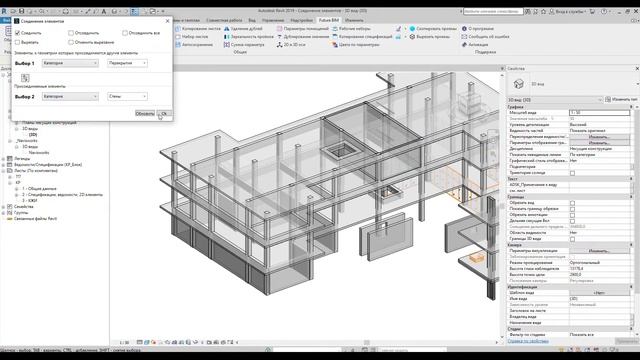Open the Изменить ribbon tab
Screen dimensions: 640x360
click(x=354, y=20)
